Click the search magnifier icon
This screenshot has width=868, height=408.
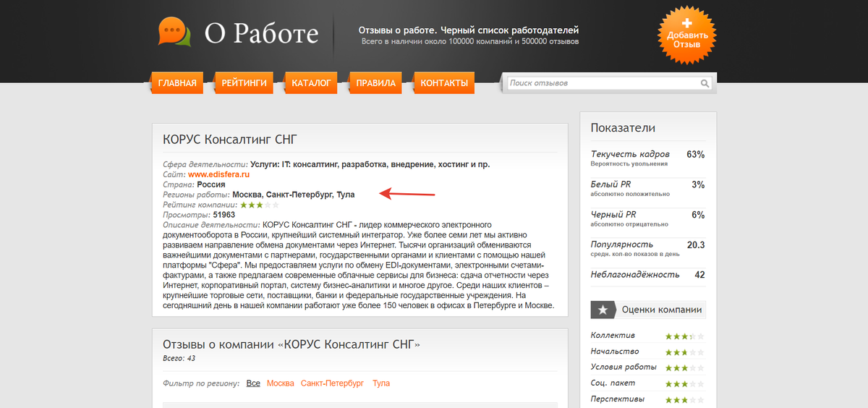[705, 84]
